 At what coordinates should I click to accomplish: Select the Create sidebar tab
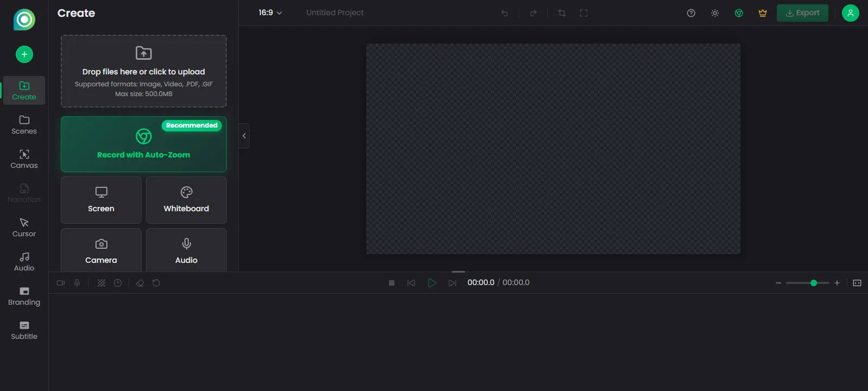(24, 90)
